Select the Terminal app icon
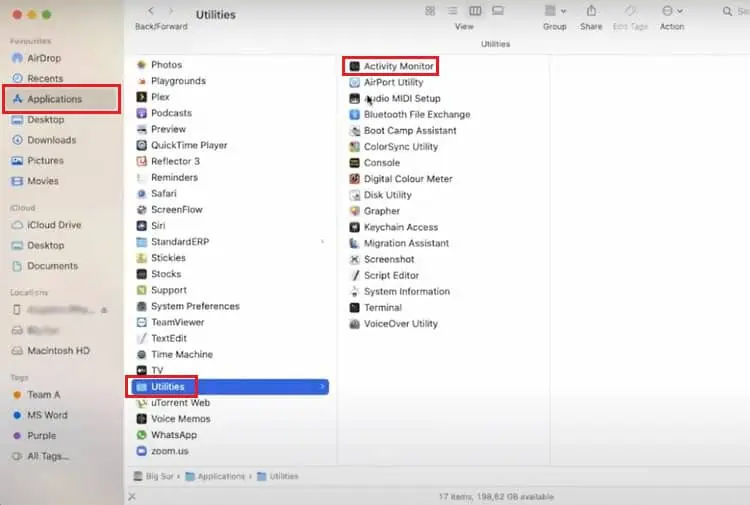Image resolution: width=750 pixels, height=505 pixels. 354,307
